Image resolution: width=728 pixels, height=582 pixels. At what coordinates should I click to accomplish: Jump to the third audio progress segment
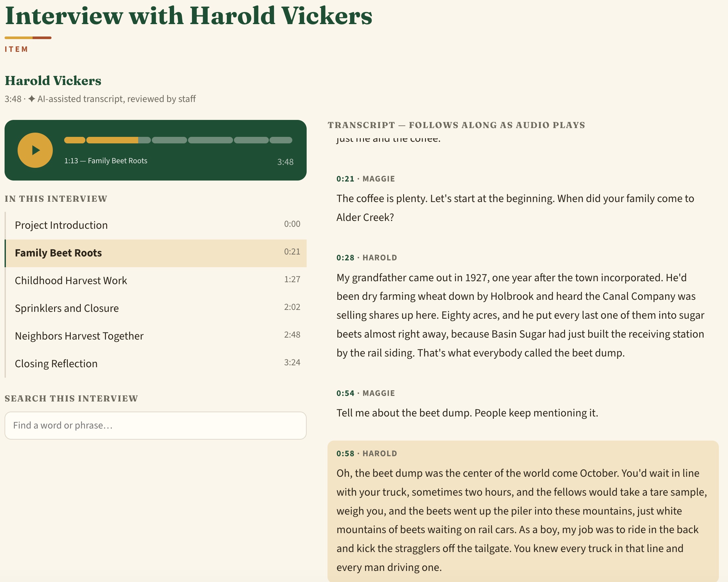click(169, 140)
